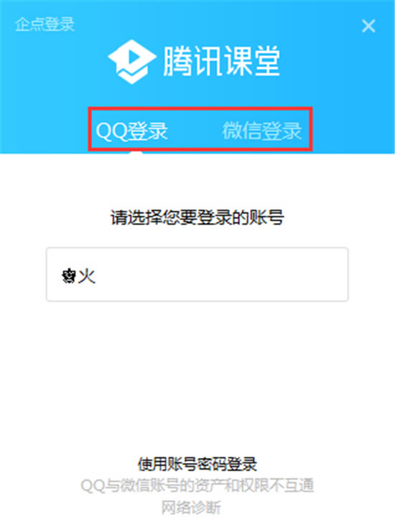Click the checkmark base of the classroom logo
The image size is (395, 532).
(132, 75)
